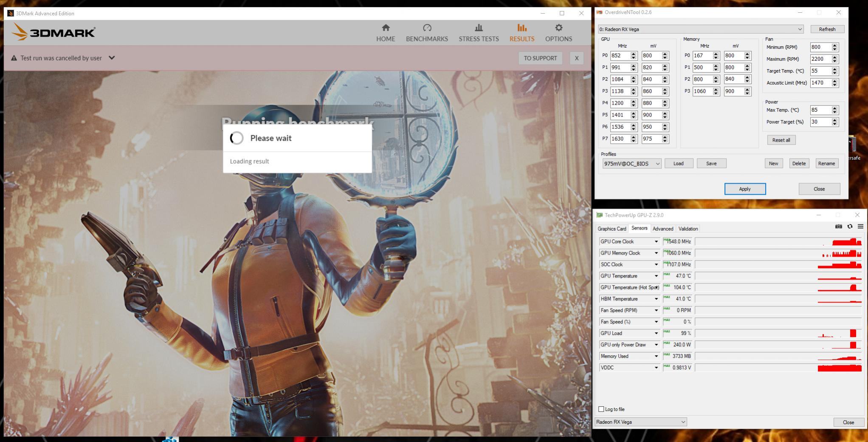The width and height of the screenshot is (868, 442).
Task: Open the GPU-Z Validation tab
Action: tap(688, 229)
